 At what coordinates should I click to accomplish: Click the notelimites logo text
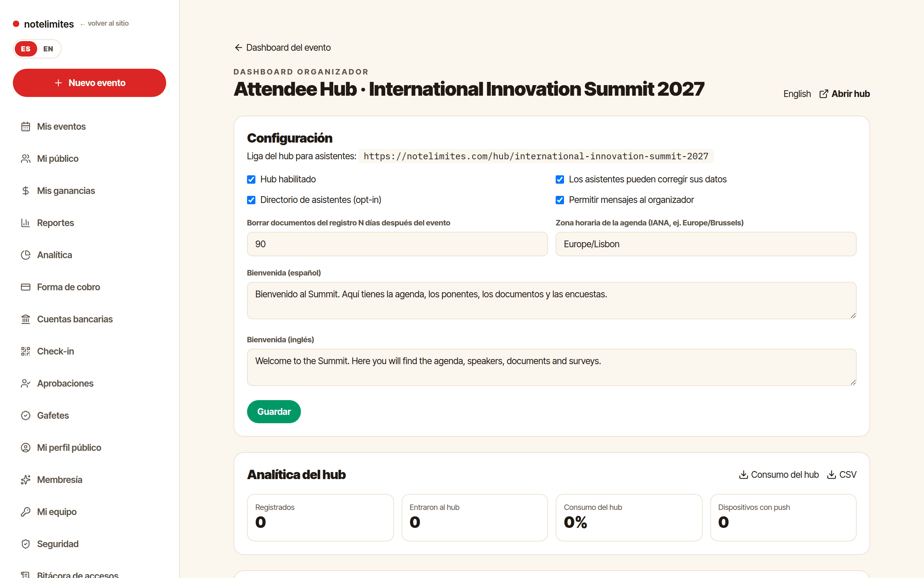[49, 24]
